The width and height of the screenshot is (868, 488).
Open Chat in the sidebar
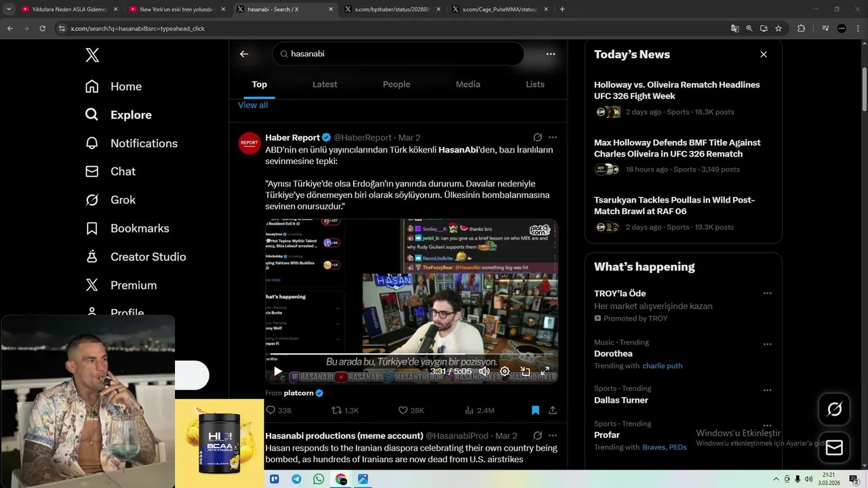tap(110, 172)
